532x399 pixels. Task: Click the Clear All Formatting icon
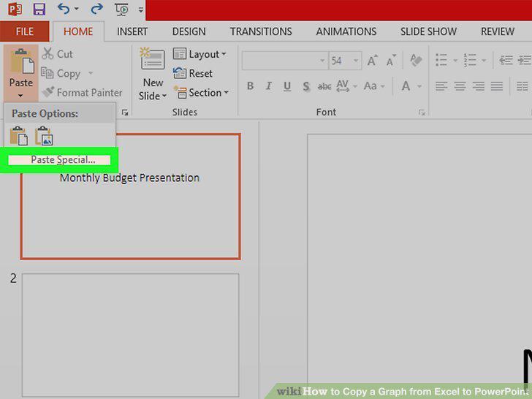pyautogui.click(x=416, y=61)
